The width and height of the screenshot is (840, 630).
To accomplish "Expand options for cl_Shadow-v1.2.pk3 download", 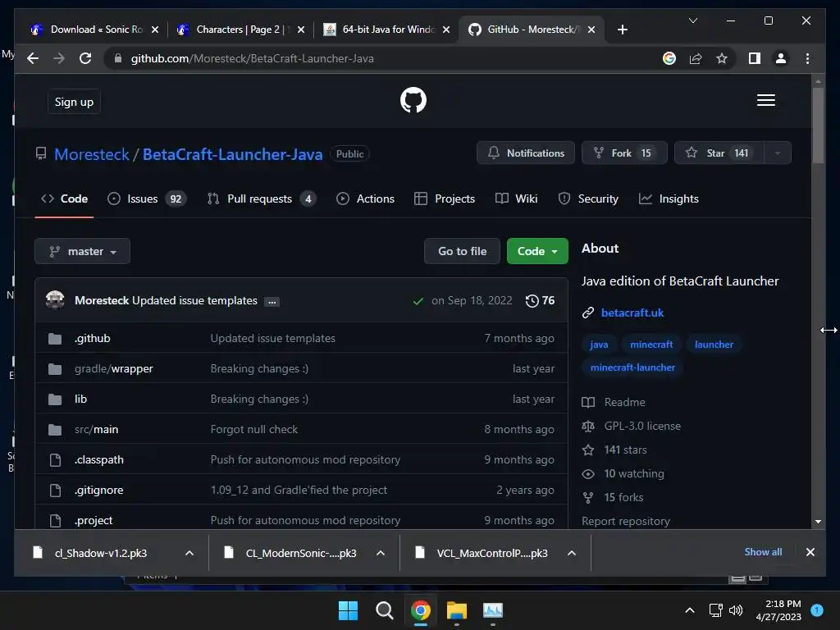I will coord(189,553).
